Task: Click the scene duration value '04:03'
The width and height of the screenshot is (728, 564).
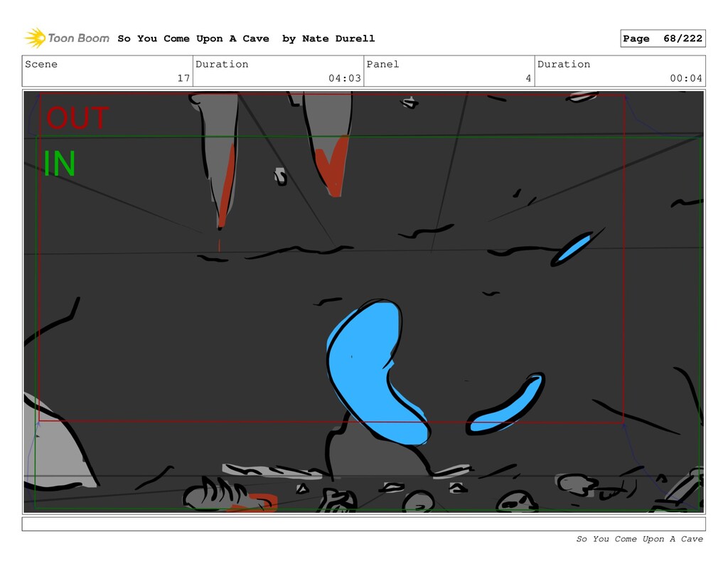Action: point(345,78)
